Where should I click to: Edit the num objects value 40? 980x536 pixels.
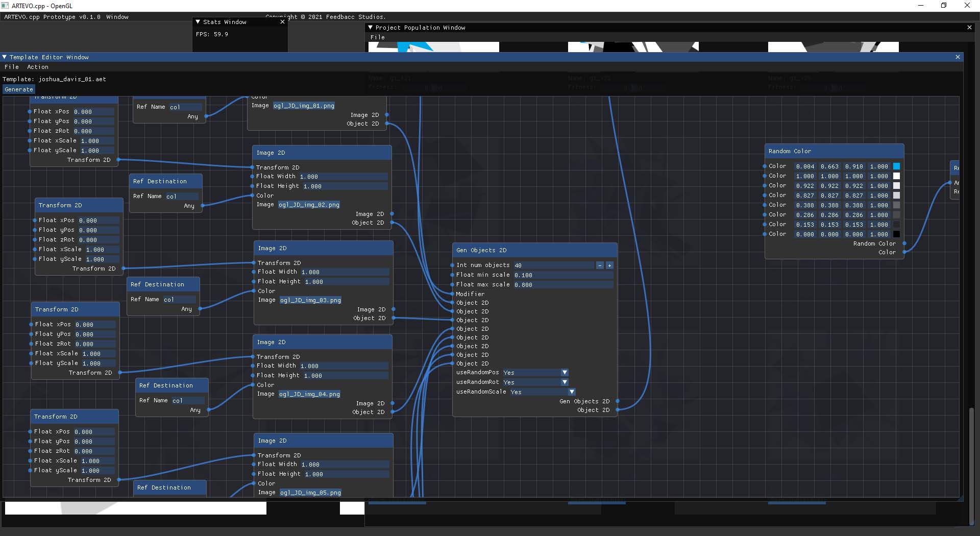tap(554, 265)
